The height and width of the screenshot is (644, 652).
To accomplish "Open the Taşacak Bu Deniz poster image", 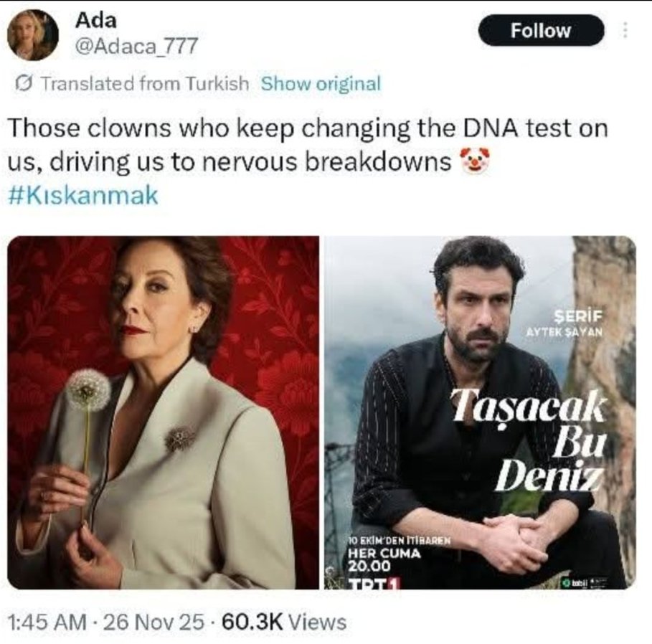I will (479, 412).
